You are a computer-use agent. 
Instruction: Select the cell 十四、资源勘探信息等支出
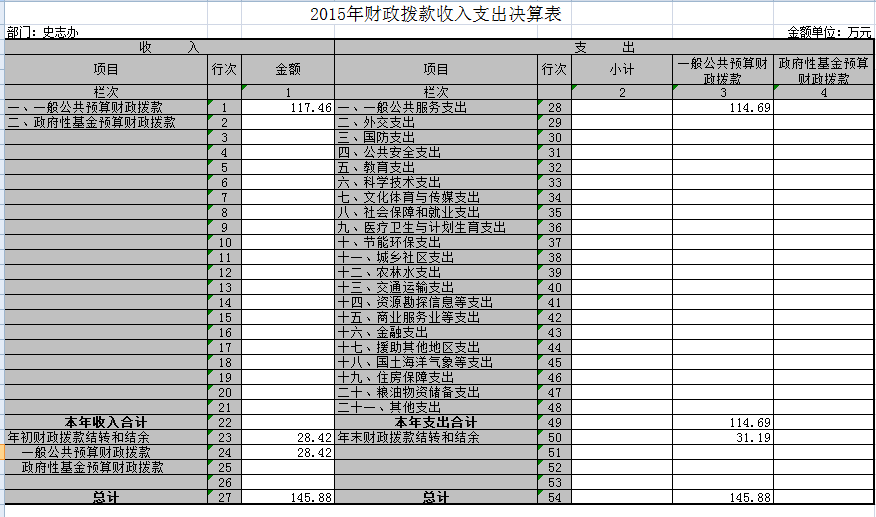pyautogui.click(x=436, y=302)
